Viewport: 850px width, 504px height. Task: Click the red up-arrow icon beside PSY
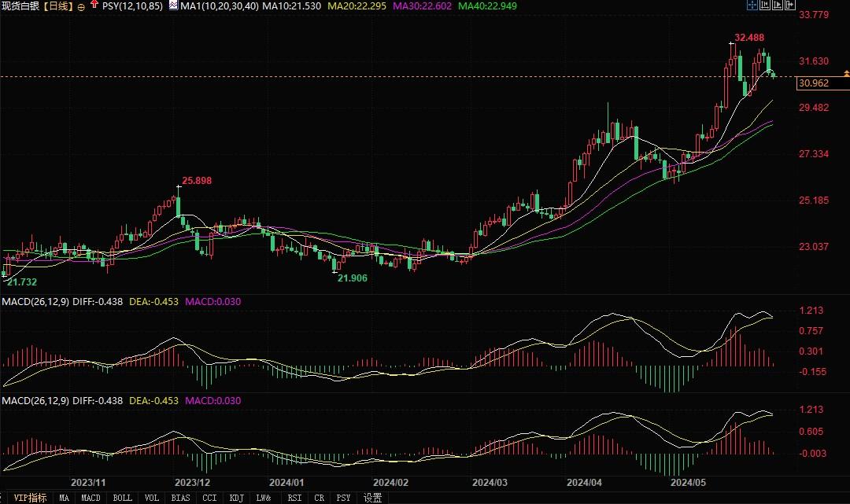point(94,6)
